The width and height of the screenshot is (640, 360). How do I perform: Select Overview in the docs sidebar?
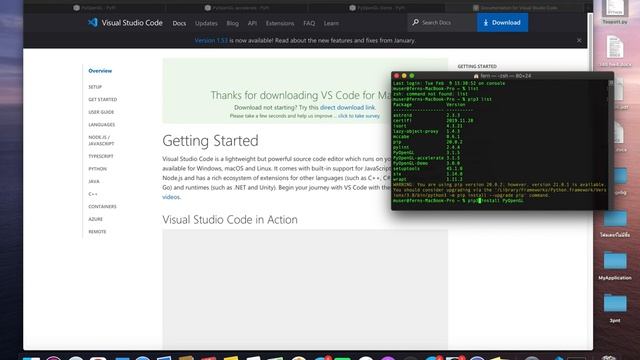(100, 71)
